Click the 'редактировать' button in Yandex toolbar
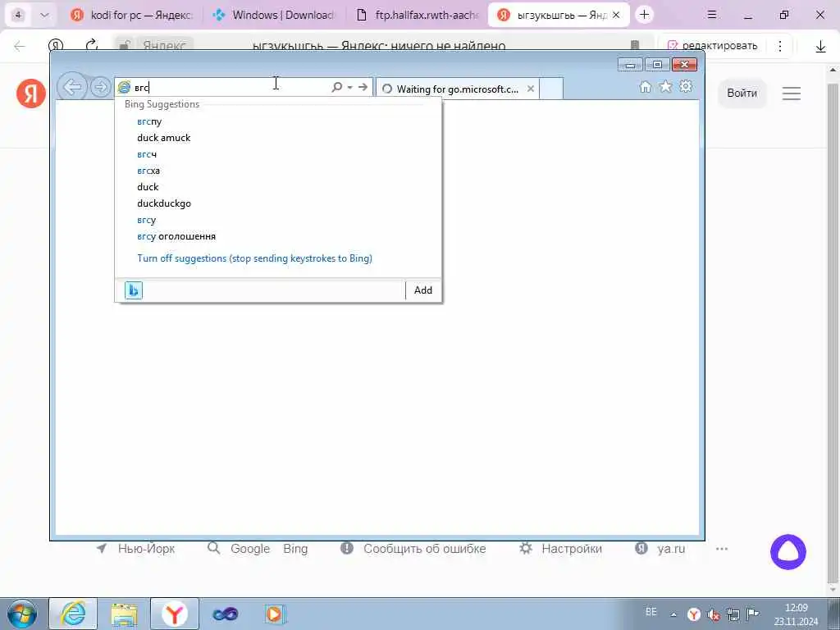This screenshot has height=630, width=840. (x=713, y=46)
